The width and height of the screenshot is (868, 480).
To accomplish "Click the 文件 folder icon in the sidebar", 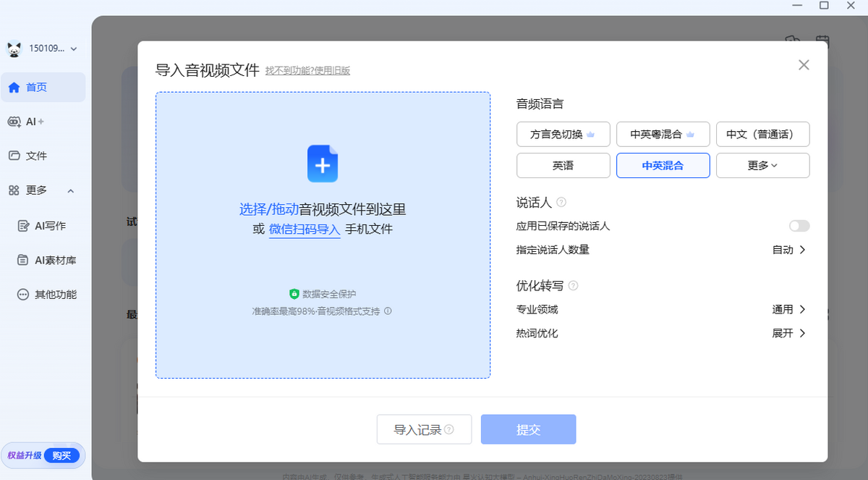I will [16, 155].
